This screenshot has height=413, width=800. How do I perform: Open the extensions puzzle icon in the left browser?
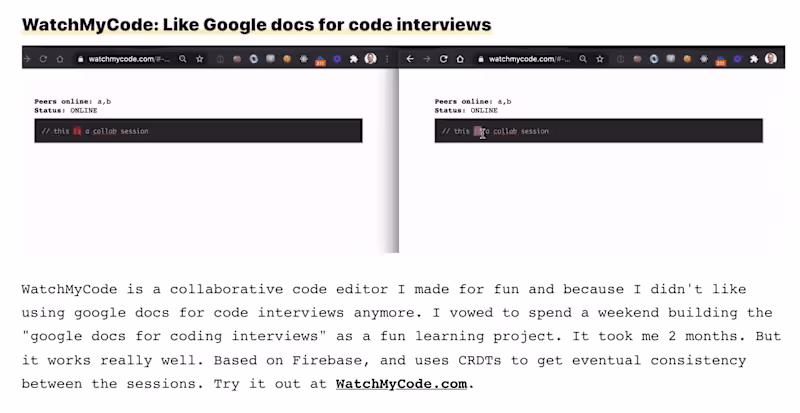coord(353,59)
